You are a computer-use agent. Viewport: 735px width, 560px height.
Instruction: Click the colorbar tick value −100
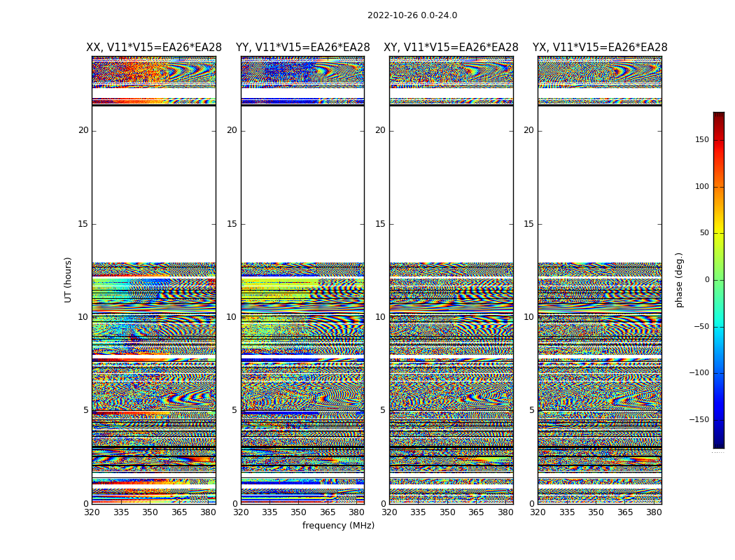click(x=699, y=372)
